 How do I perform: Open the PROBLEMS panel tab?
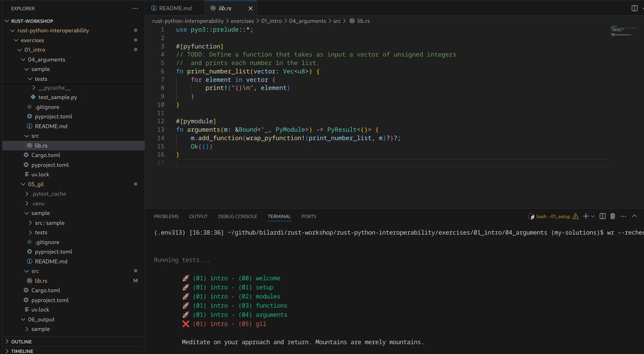[166, 216]
